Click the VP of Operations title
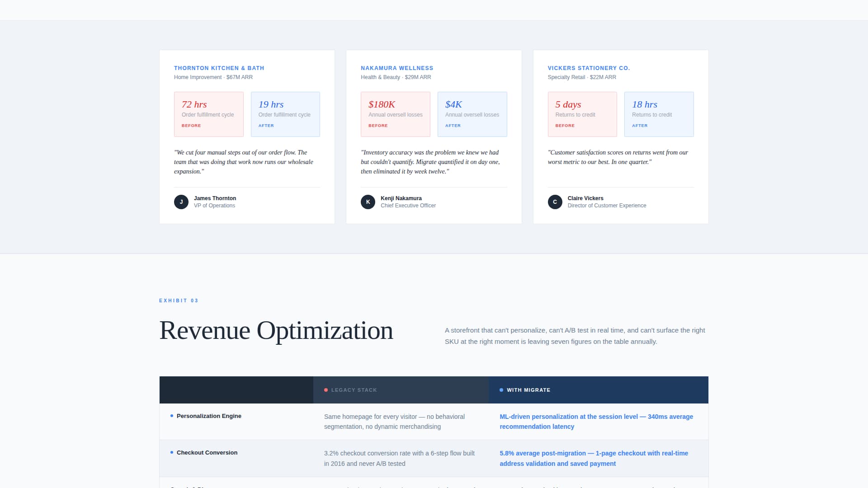Viewport: 868px width, 488px height. [214, 206]
